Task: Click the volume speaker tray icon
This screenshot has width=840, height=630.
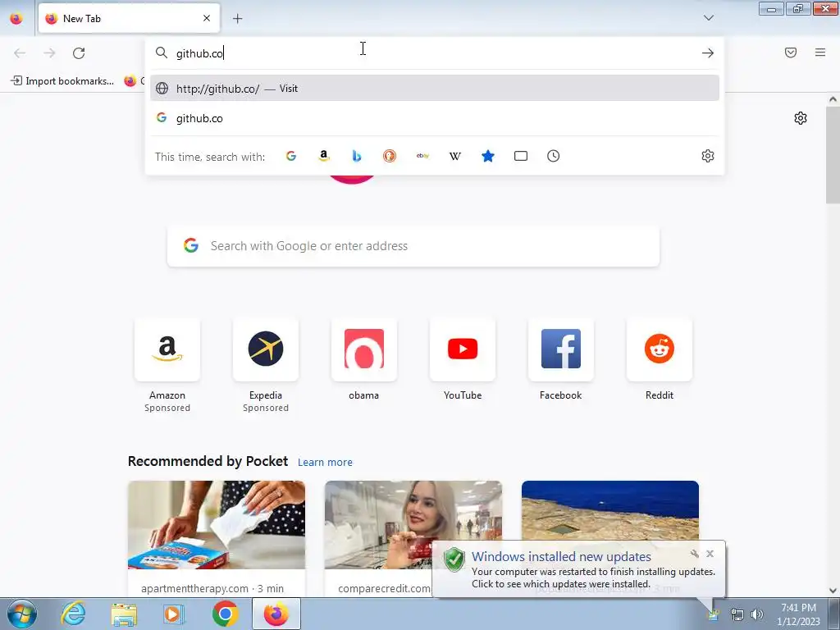Action: pos(757,614)
